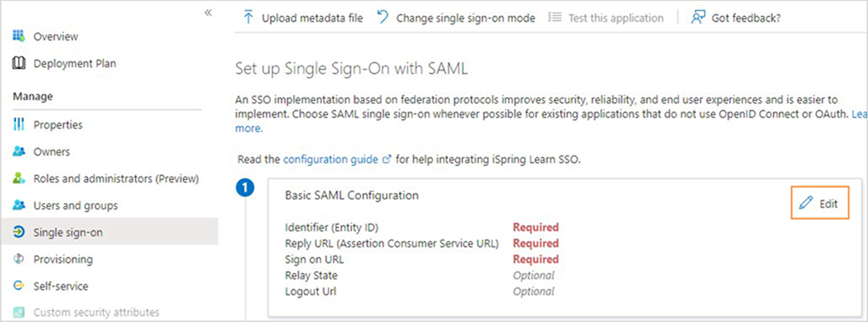Image resolution: width=868 pixels, height=322 pixels.
Task: Select the step 1 numbered badge
Action: point(245,187)
